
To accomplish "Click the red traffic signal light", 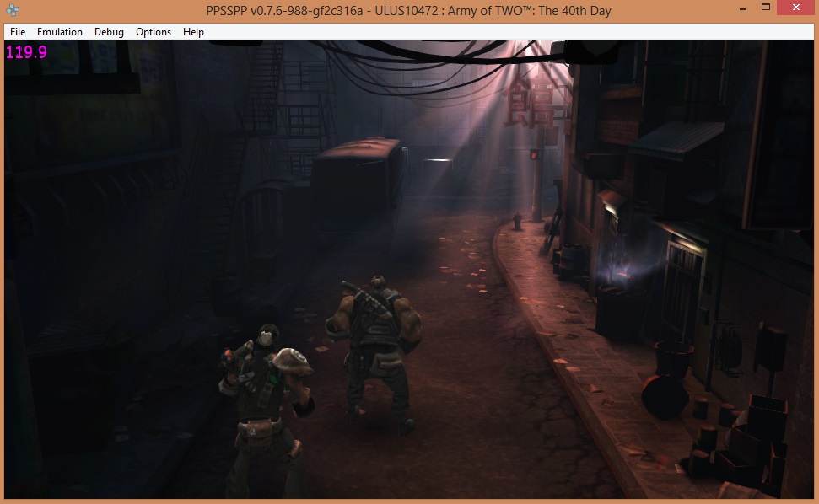I will [x=533, y=154].
